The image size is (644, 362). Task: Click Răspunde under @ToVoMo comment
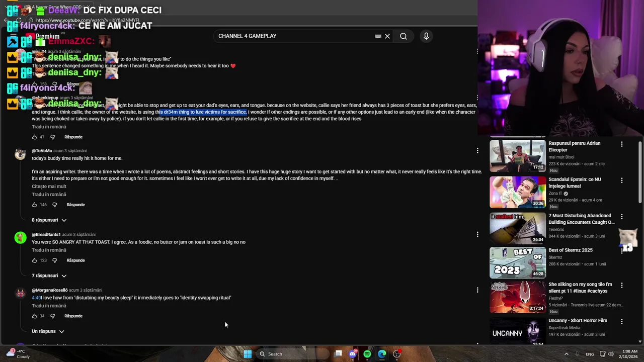[x=75, y=205]
